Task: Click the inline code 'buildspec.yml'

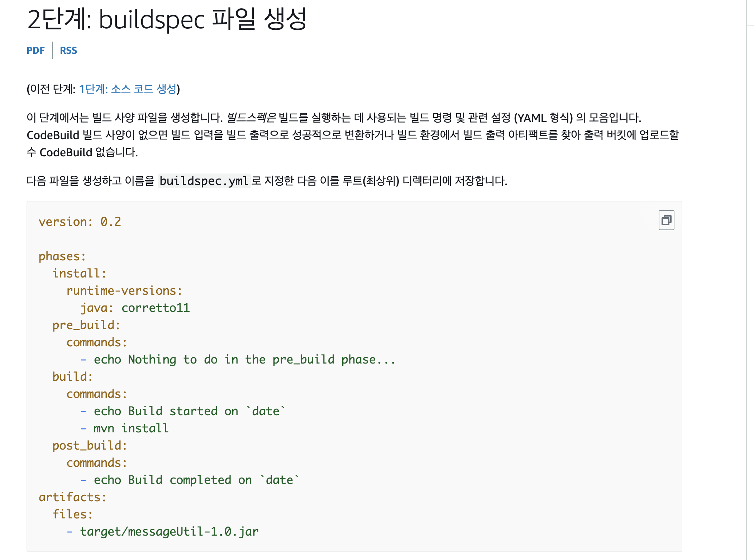Action: click(x=204, y=181)
